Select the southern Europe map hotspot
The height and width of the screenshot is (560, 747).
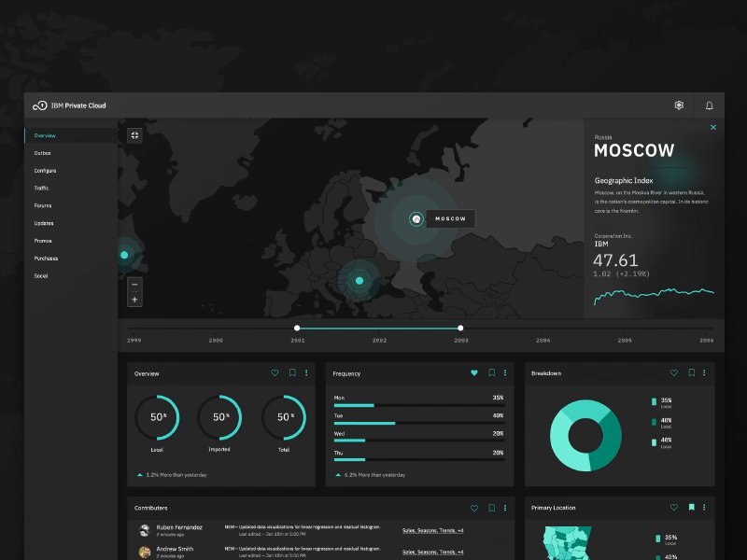(359, 281)
